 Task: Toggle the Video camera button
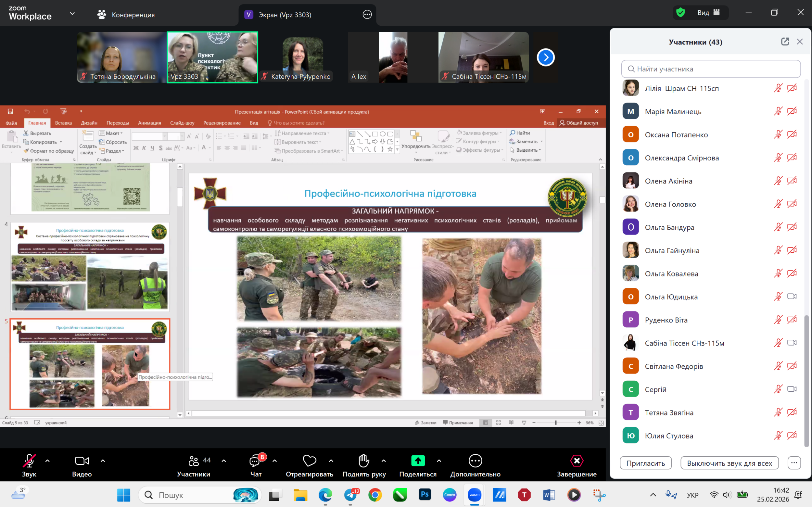pos(82,461)
